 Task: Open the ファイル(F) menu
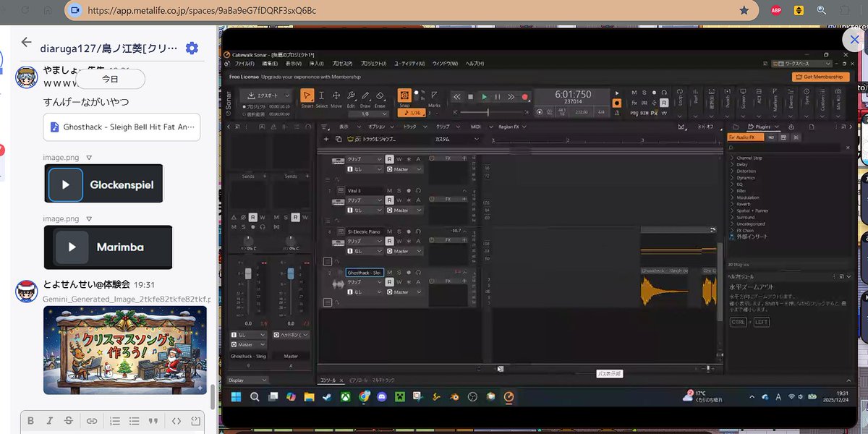pyautogui.click(x=244, y=64)
